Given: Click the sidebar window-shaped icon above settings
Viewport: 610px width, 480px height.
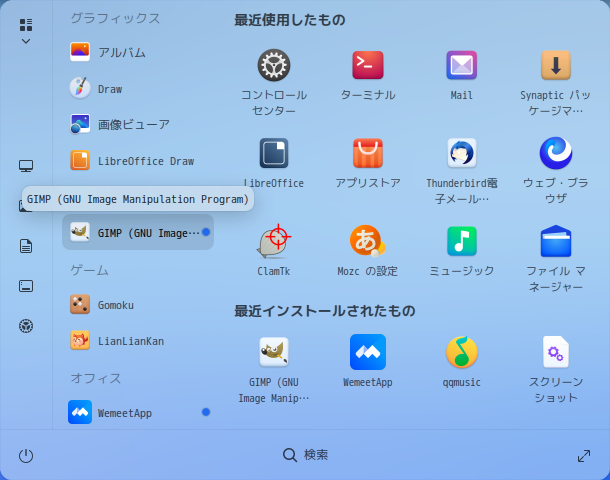Looking at the screenshot, I should pos(26,286).
